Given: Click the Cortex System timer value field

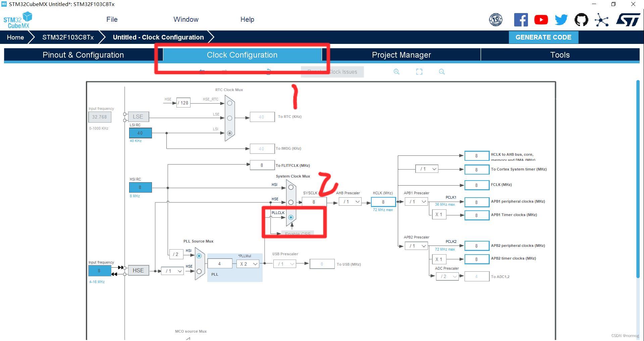Looking at the screenshot, I should coord(477,170).
